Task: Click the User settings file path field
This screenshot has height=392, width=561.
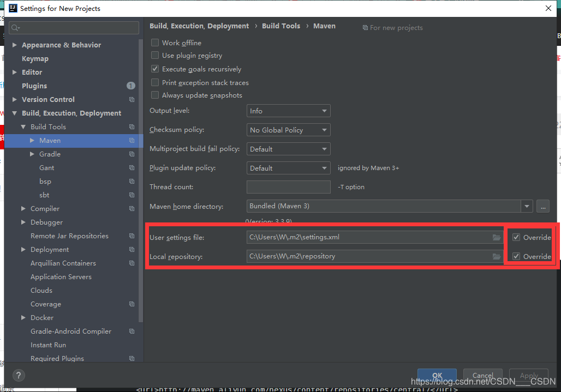Action: click(374, 237)
